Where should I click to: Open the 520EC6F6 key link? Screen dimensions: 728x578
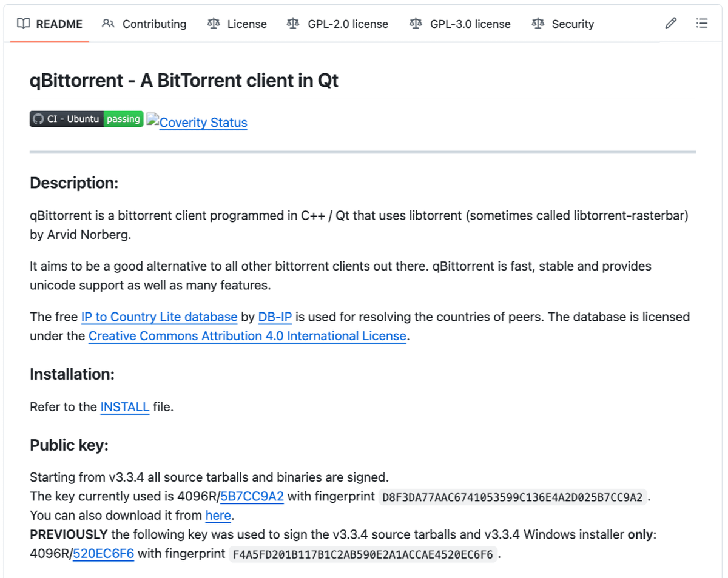(103, 554)
